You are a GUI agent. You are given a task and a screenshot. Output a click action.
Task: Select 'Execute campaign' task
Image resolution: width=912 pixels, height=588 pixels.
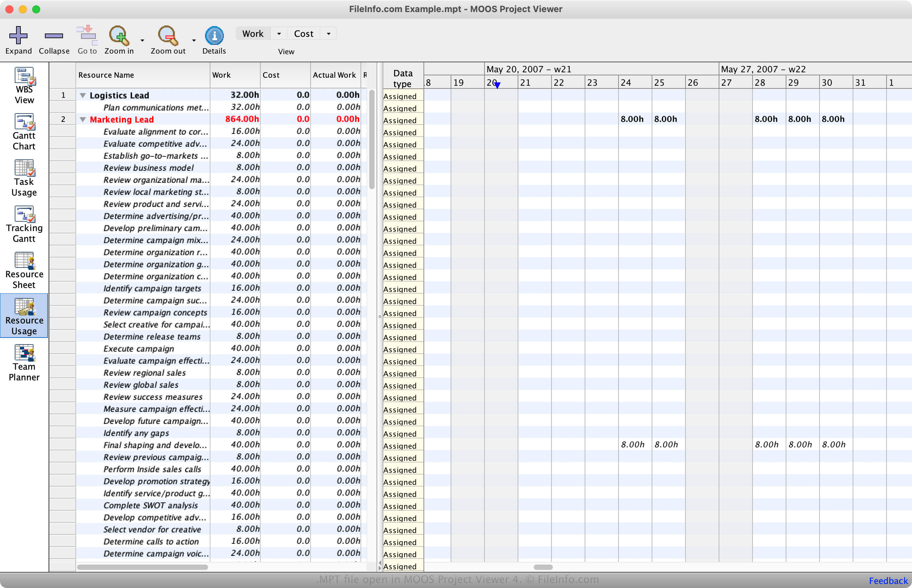[x=138, y=349]
